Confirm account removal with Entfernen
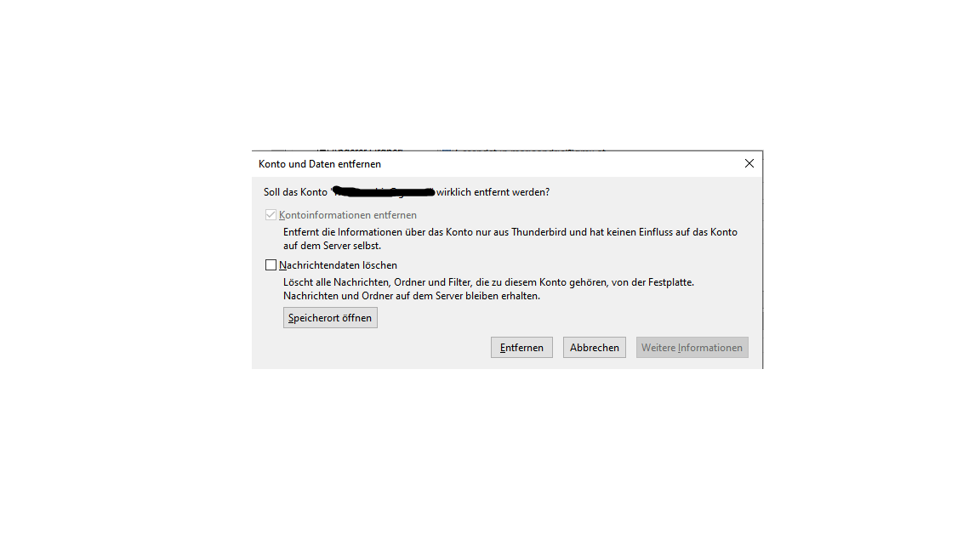This screenshot has width=980, height=551. pos(521,347)
